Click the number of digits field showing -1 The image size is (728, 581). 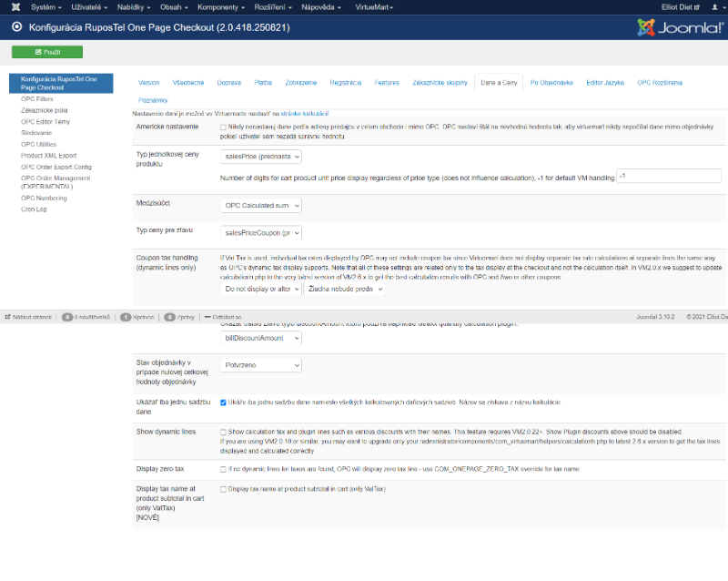point(669,176)
